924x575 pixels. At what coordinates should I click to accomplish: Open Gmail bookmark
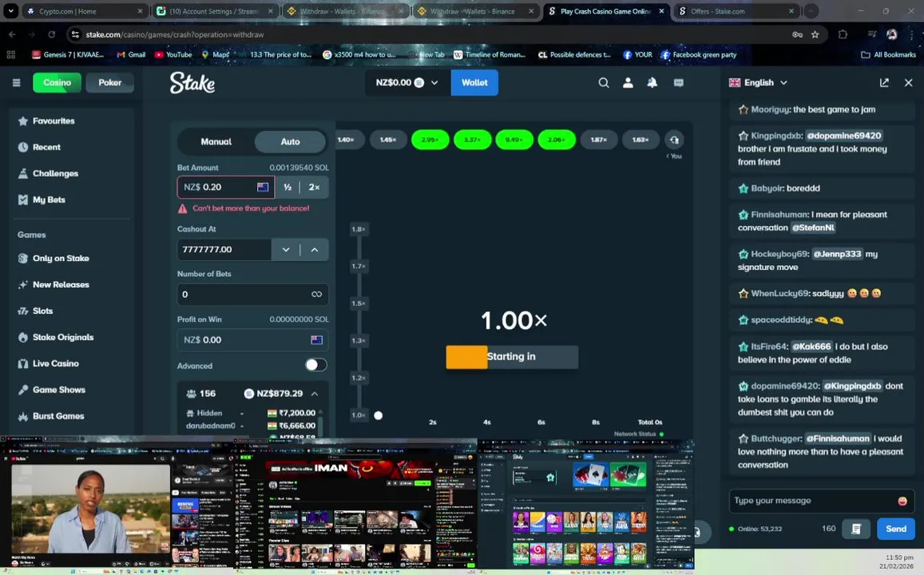(x=131, y=54)
